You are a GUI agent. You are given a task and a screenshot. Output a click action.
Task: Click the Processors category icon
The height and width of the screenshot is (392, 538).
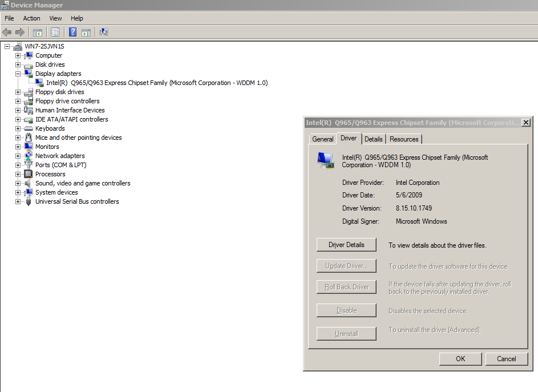coord(29,174)
